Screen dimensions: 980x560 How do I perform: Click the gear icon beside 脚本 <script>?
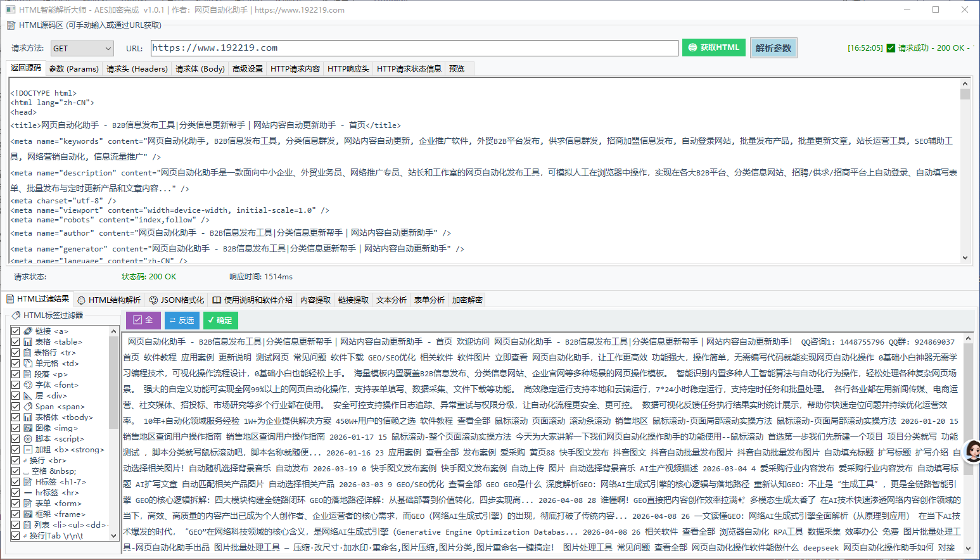point(28,438)
